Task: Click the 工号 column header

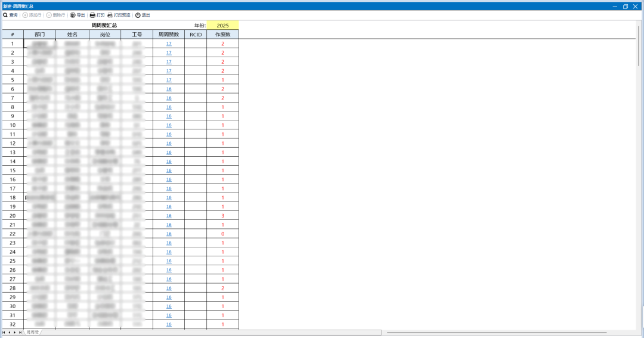Action: 137,35
